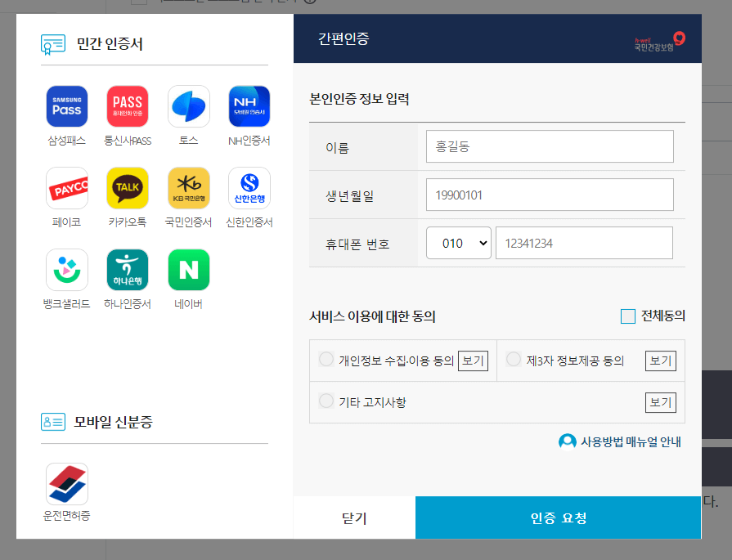
Task: Click the 간편인증 header title
Action: point(344,38)
